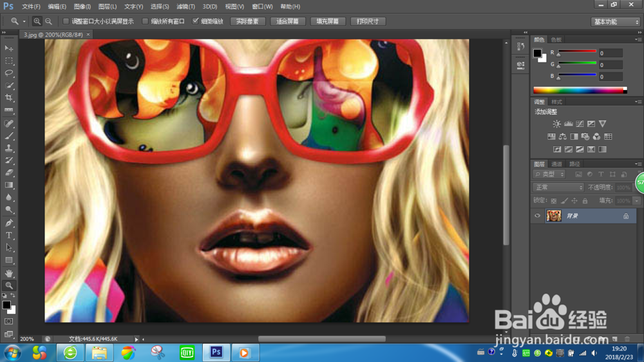Screen dimensions: 644x362
Task: Open the 类型 layer filter dropdown
Action: [x=549, y=174]
